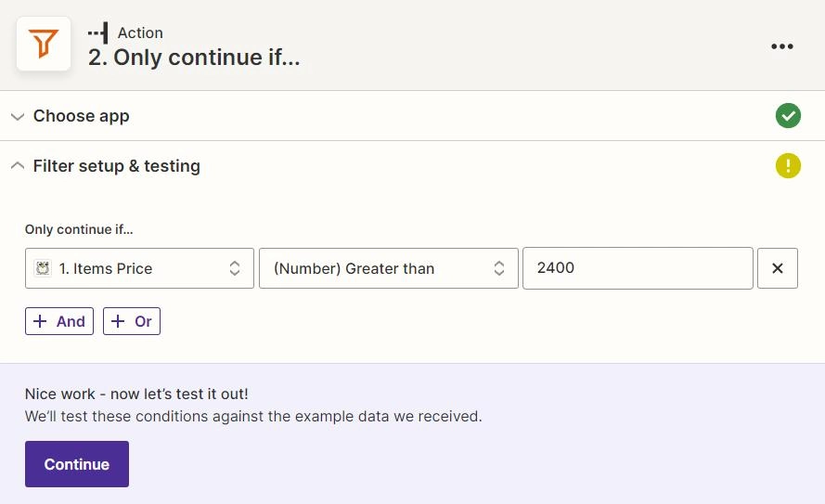The image size is (825, 504).
Task: Click the yellow warning status icon
Action: tap(788, 166)
